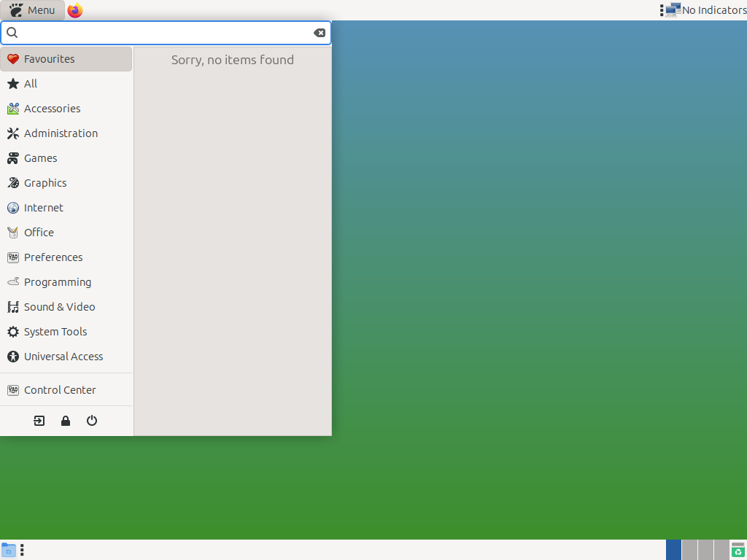Click the power shutdown icon
The width and height of the screenshot is (747, 560).
point(92,421)
